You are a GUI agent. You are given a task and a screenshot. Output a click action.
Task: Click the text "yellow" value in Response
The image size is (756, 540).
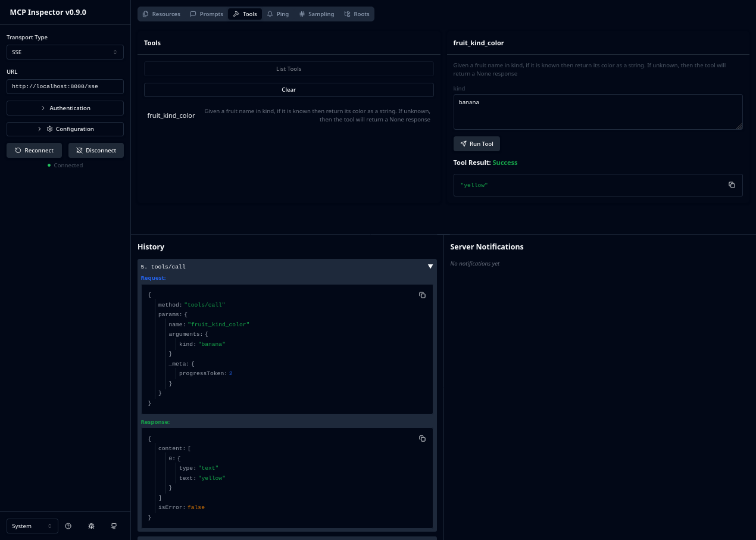212,478
